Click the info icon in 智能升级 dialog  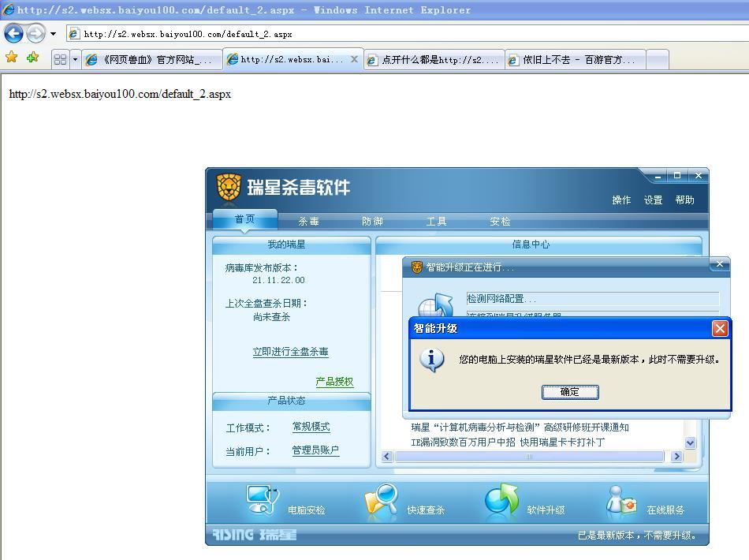point(432,360)
